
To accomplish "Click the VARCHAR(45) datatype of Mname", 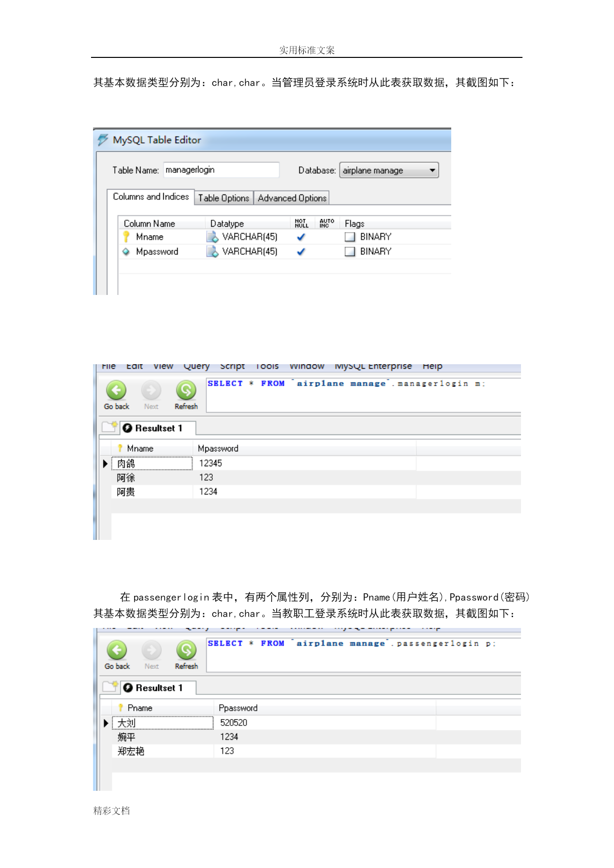I will click(x=250, y=237).
